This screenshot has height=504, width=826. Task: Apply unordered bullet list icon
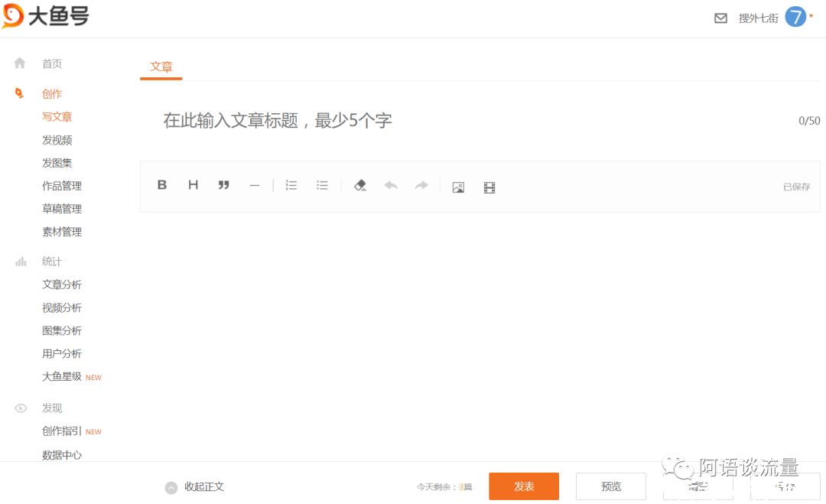[x=323, y=185]
